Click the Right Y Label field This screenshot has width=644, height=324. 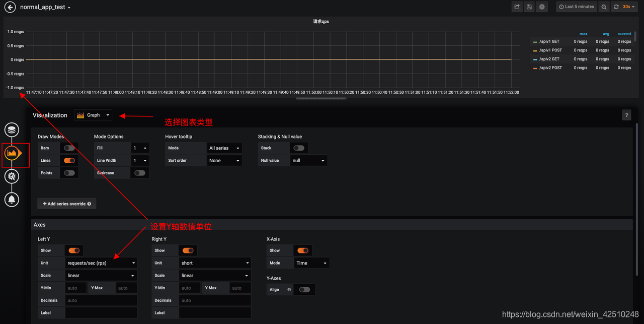(x=215, y=313)
